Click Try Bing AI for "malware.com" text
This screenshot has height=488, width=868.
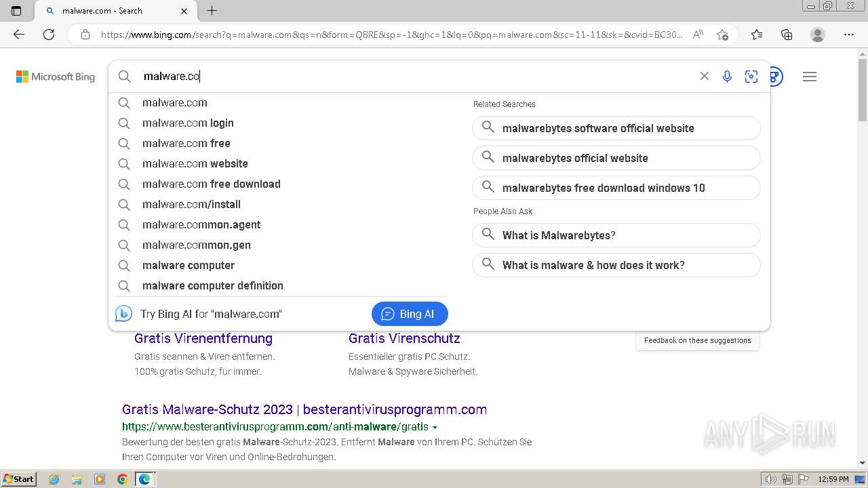coord(211,314)
